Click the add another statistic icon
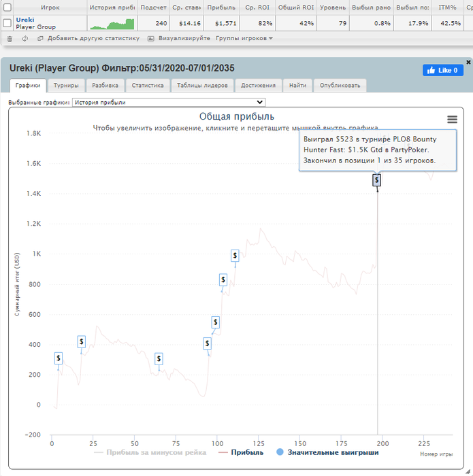 (x=40, y=38)
